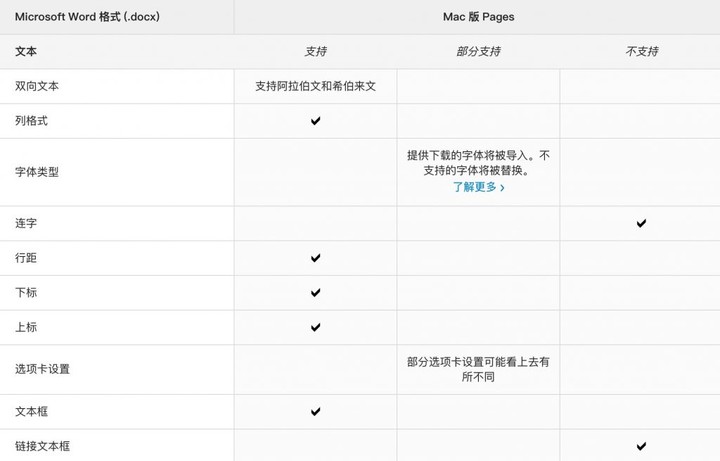The height and width of the screenshot is (461, 720).
Task: Click the 文本 section heading
Action: 26,51
